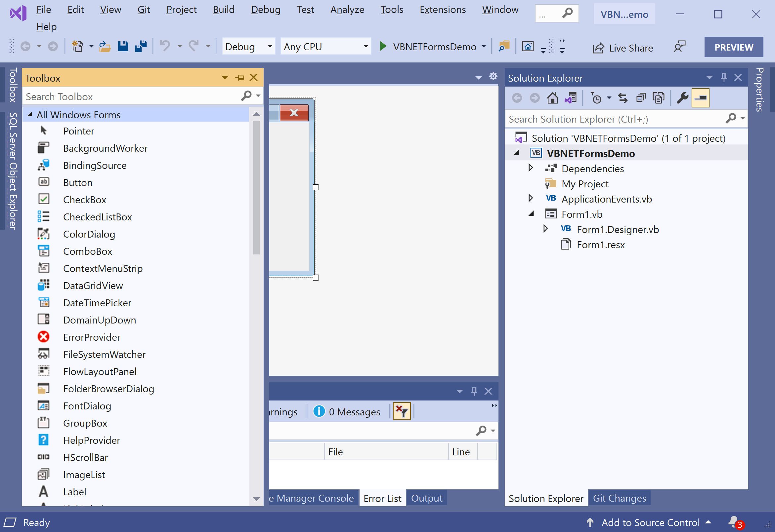Screen dimensions: 775x532
Task: Switch to the Git Changes tab
Action: [x=619, y=498]
